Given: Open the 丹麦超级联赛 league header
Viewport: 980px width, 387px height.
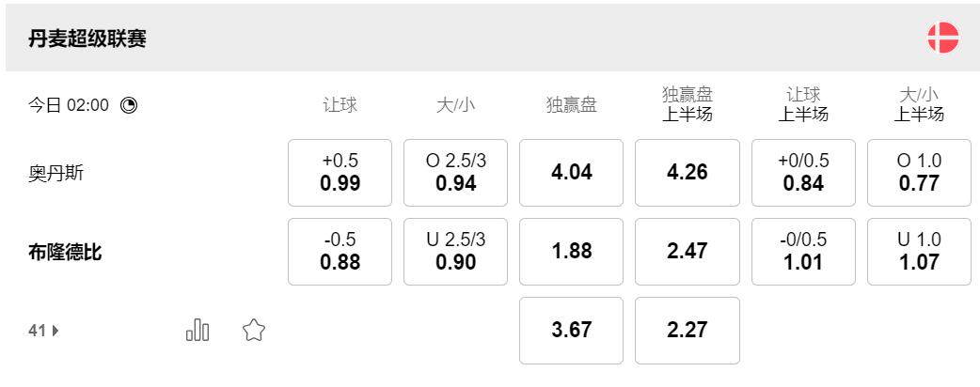Looking at the screenshot, I should (x=87, y=39).
